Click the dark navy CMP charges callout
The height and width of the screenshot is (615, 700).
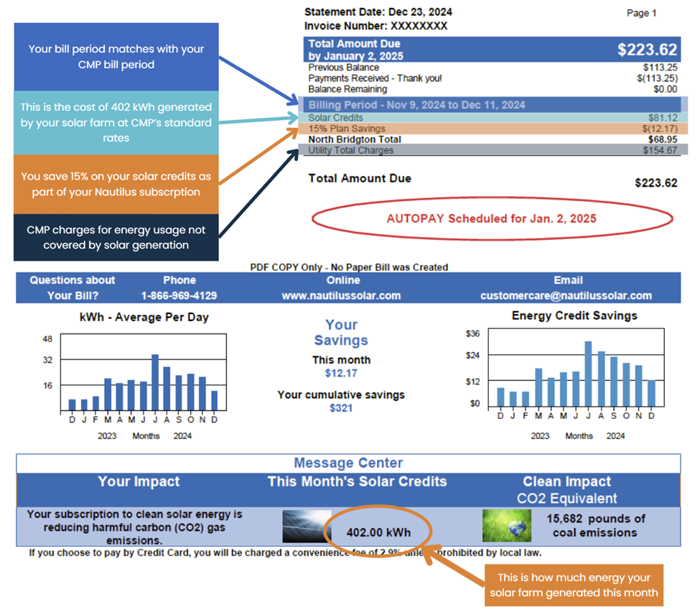(116, 237)
